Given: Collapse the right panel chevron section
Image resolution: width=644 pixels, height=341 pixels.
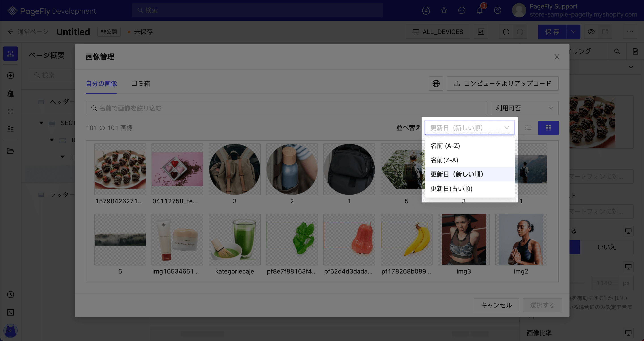Looking at the screenshot, I should click(631, 67).
